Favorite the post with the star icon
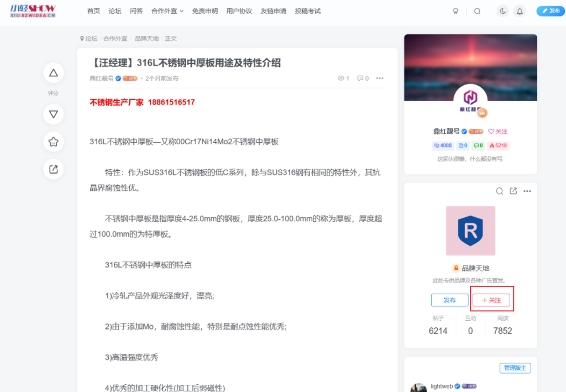 coord(54,142)
